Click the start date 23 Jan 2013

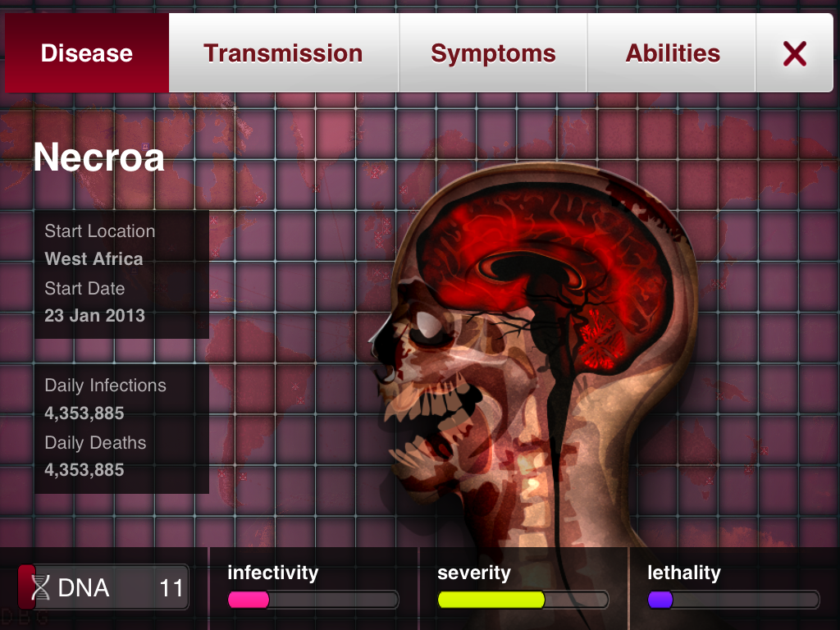pos(95,316)
